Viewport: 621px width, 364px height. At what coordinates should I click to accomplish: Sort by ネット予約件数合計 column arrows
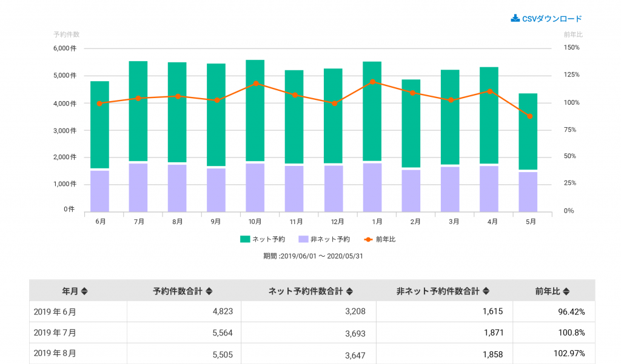coord(350,291)
